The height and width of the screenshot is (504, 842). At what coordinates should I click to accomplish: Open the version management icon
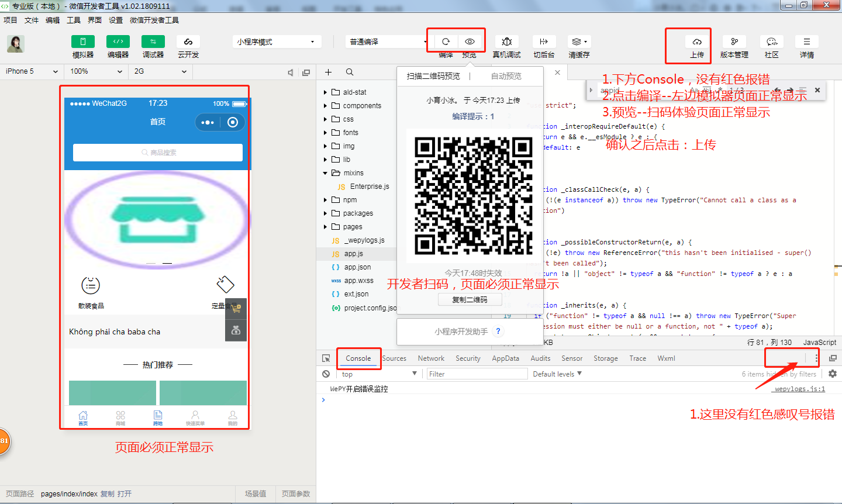pyautogui.click(x=734, y=42)
